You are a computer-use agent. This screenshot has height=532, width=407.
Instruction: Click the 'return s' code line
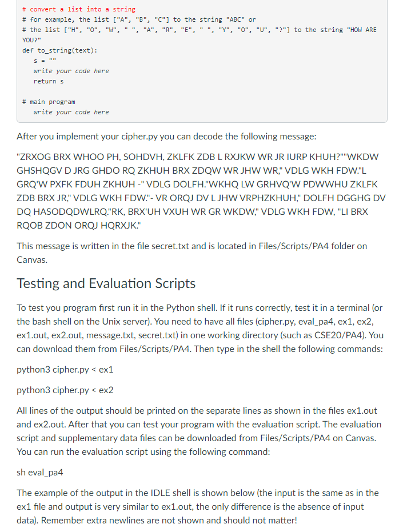tap(49, 81)
